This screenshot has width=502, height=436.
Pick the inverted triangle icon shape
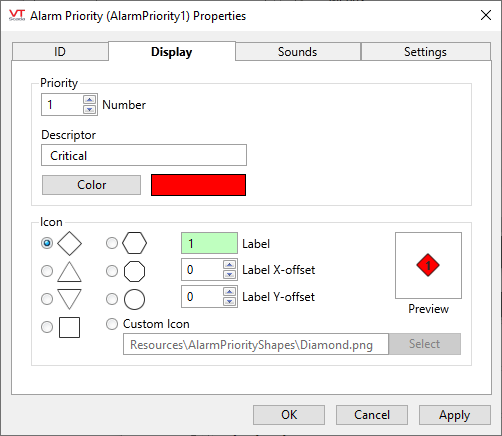click(69, 299)
